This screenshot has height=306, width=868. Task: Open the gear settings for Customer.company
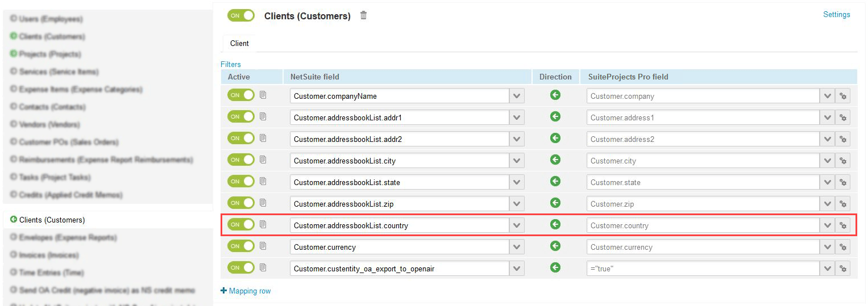[843, 96]
